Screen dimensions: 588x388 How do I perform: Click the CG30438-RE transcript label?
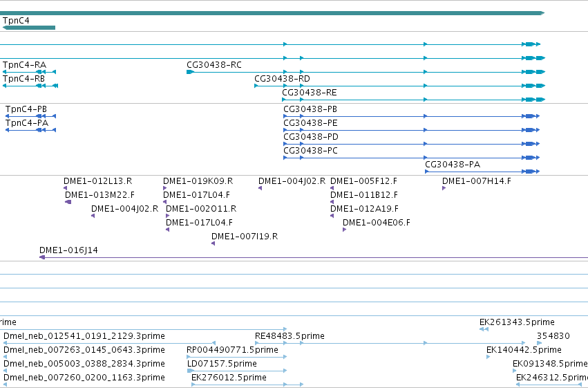pyautogui.click(x=310, y=93)
